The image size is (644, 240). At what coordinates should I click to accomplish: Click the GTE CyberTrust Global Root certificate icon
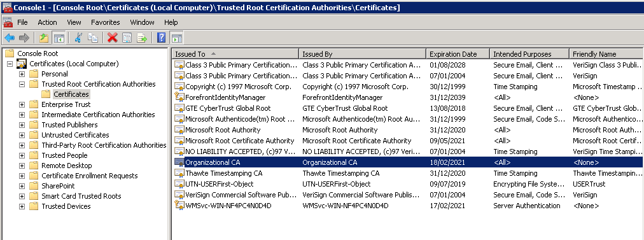[x=179, y=108]
